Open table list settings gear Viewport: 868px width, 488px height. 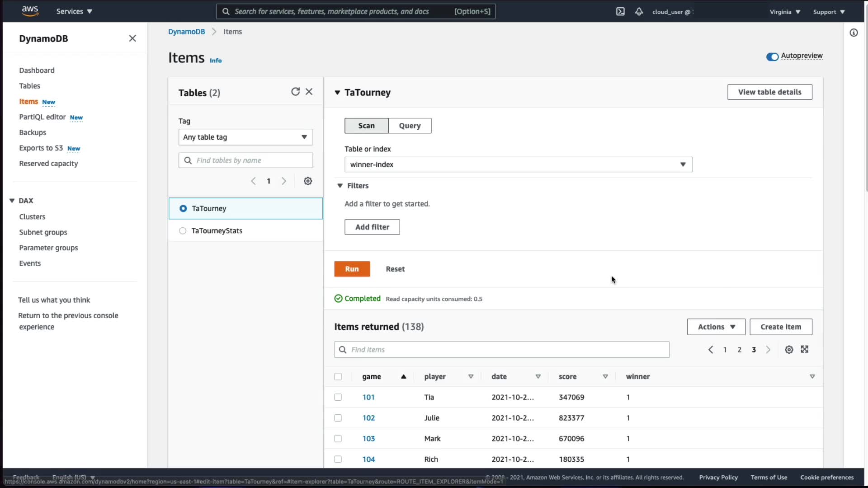(308, 181)
